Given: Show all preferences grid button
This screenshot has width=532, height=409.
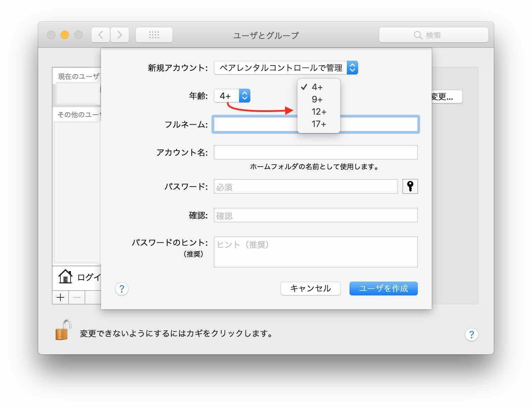Looking at the screenshot, I should pos(154,35).
